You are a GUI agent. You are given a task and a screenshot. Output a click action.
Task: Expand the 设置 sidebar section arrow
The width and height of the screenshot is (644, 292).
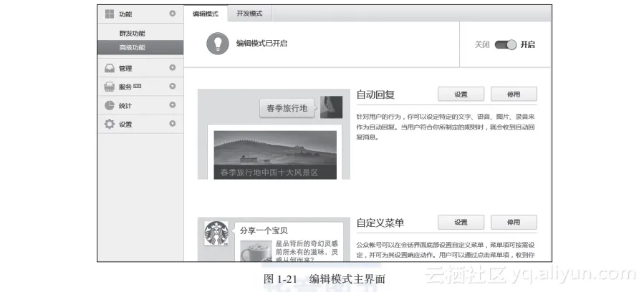click(173, 123)
